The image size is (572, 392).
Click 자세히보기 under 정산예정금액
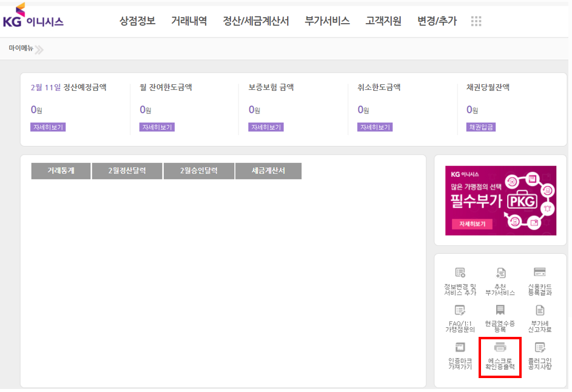[48, 127]
